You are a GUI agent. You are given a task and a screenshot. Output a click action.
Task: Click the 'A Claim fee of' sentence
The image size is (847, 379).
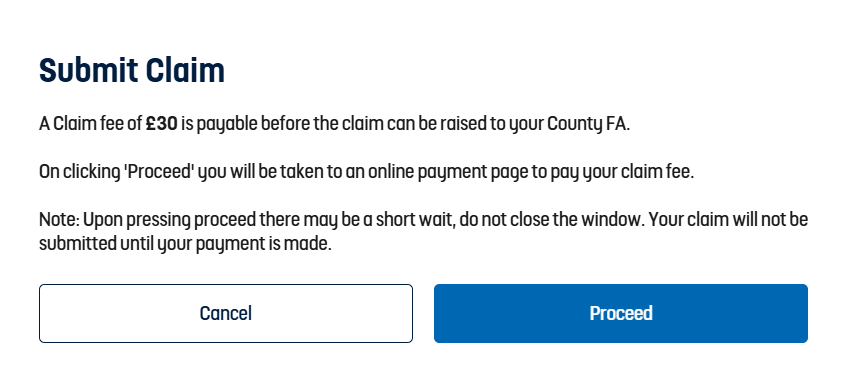point(334,124)
